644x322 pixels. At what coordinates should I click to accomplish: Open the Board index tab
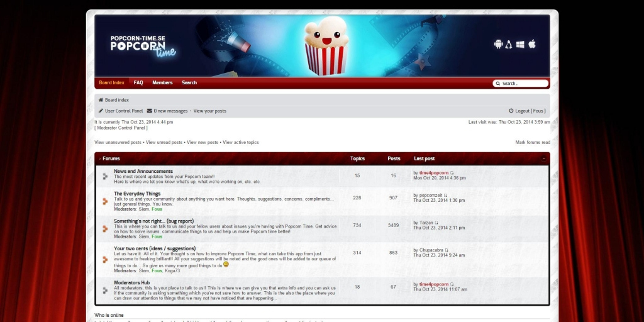point(111,82)
